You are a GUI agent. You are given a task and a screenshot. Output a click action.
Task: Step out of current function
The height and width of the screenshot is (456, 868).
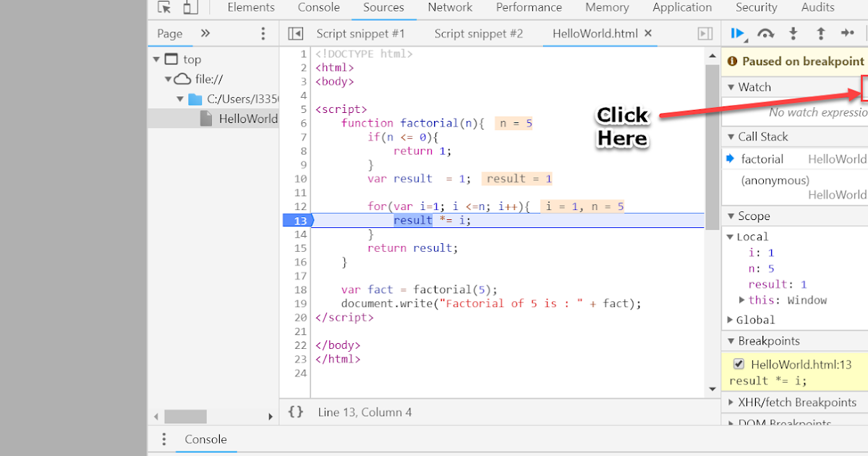[x=821, y=33]
